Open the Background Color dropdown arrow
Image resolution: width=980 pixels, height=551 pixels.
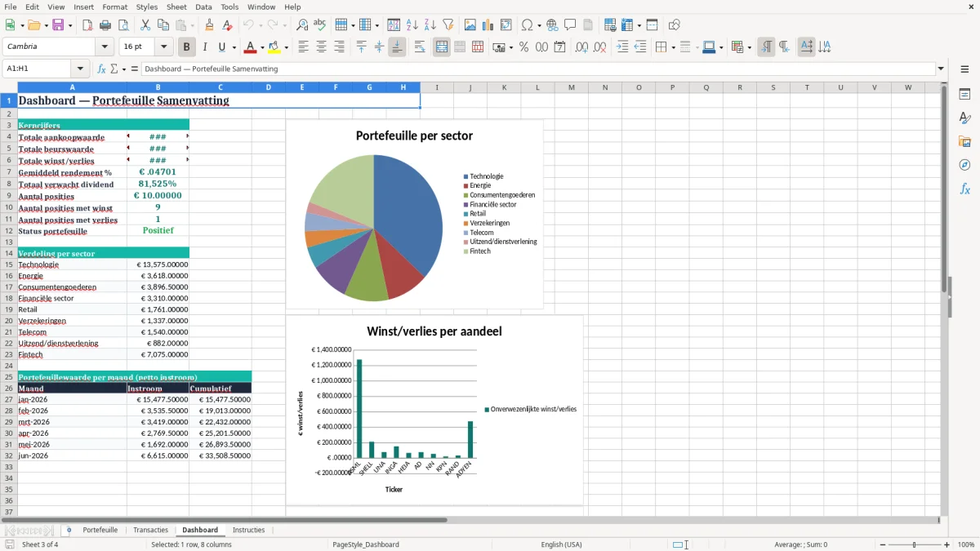coord(286,47)
